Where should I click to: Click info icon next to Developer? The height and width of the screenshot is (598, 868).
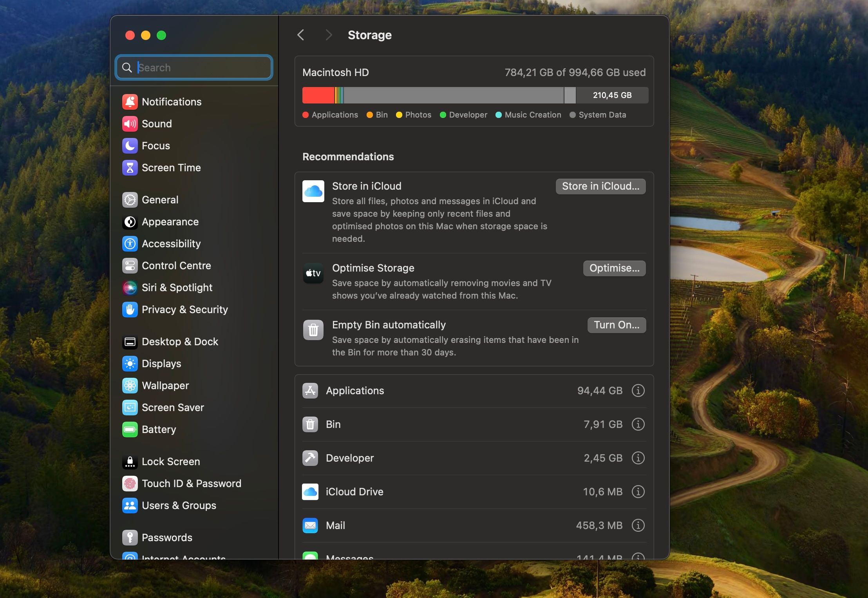pos(638,458)
